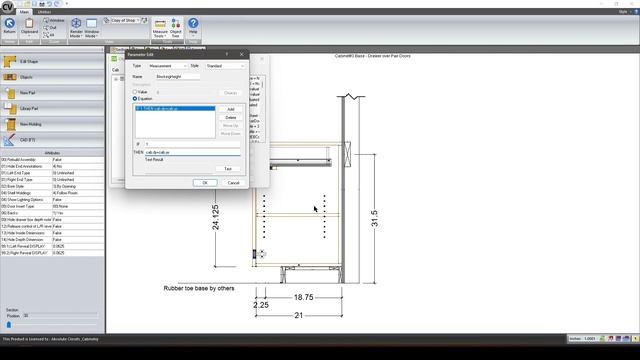Click the Move Up button
Image resolution: width=640 pixels, height=360 pixels.
click(x=231, y=126)
